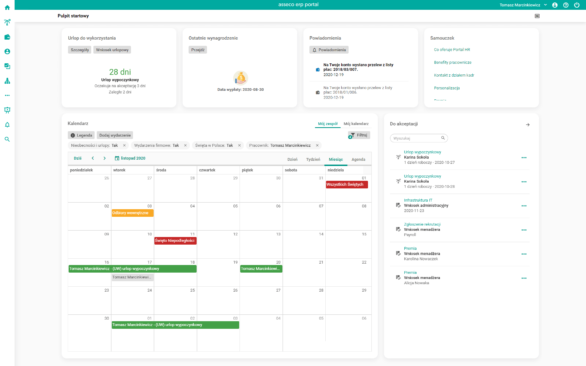586x366 pixels.
Task: Open options for Infrastruktura IT request
Action: [524, 206]
